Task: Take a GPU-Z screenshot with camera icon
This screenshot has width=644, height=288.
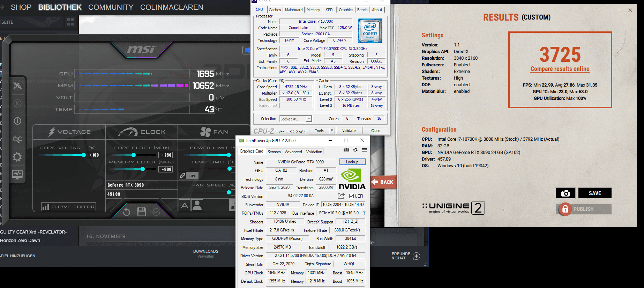Action: (346, 150)
